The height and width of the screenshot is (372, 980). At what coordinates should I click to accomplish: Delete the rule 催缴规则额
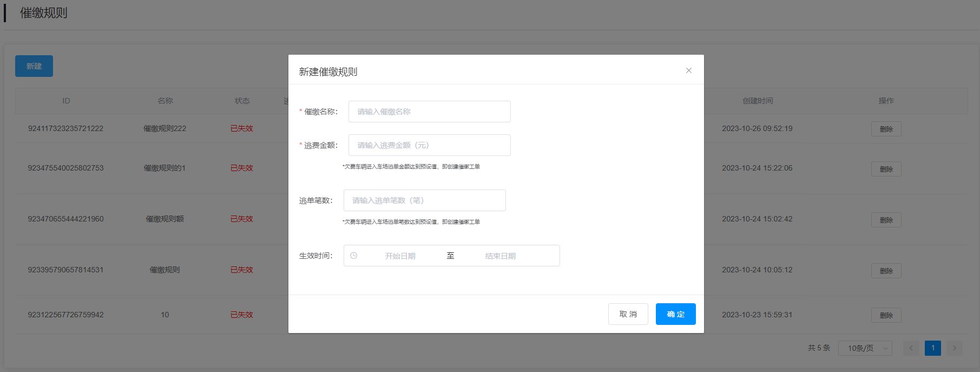pos(886,220)
